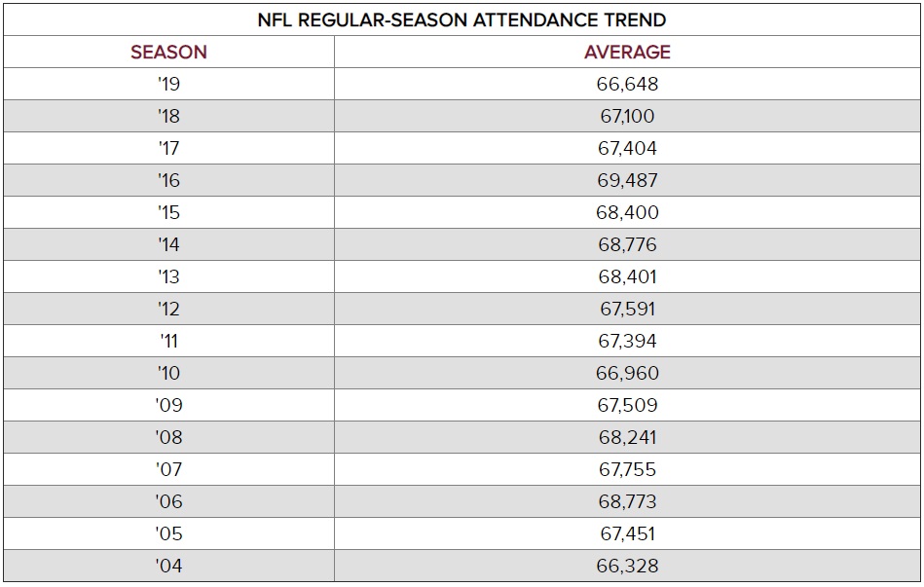Click the table title NFL Regular-Season Attendance Trend
924x587 pixels.
(x=462, y=19)
